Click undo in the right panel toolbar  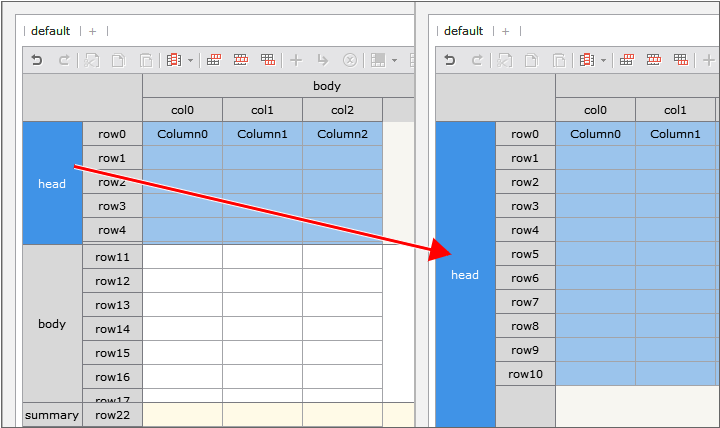pos(450,60)
